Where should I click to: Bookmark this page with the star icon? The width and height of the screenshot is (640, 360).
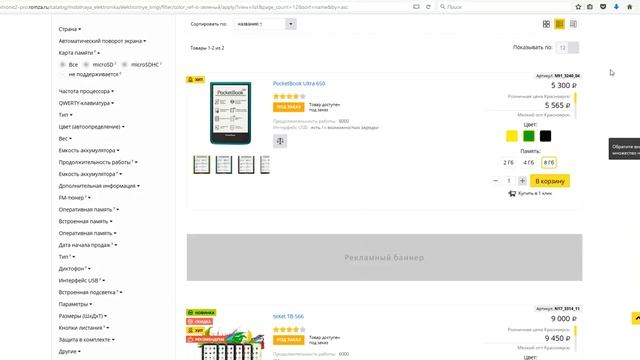click(578, 7)
